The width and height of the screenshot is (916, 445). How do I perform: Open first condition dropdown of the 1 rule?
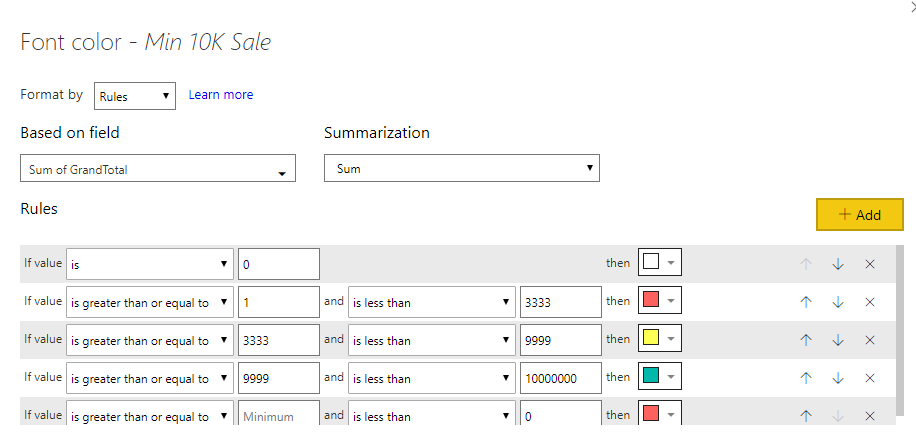(x=150, y=302)
